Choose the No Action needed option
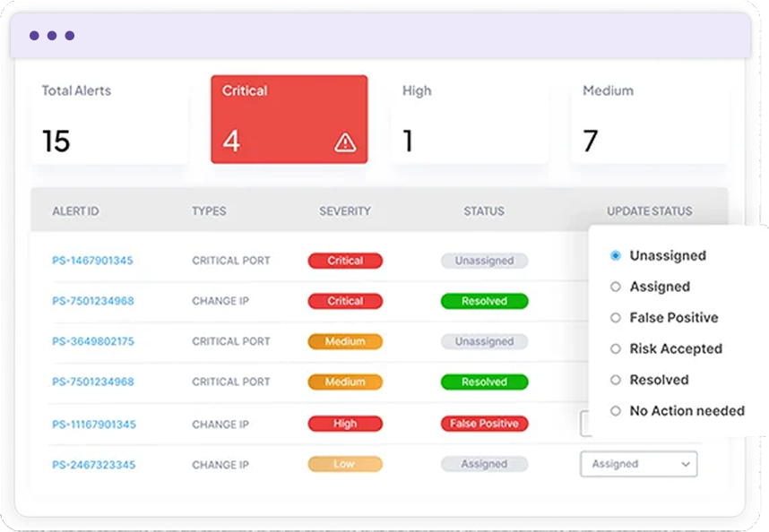The height and width of the screenshot is (532, 769). click(x=616, y=411)
